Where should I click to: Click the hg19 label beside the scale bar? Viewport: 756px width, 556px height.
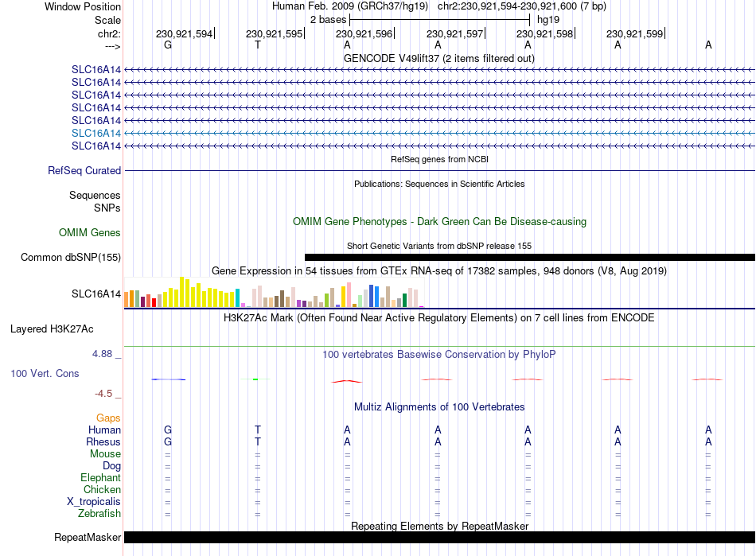pyautogui.click(x=548, y=20)
